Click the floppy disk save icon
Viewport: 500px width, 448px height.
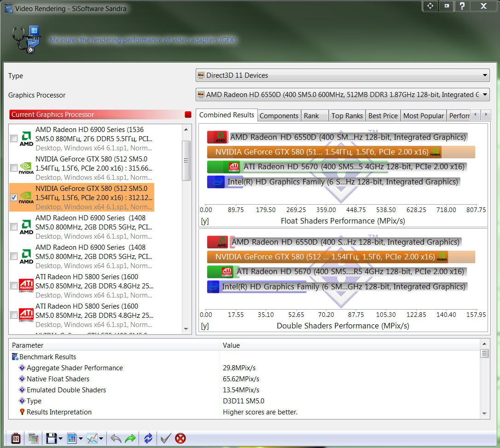pyautogui.click(x=52, y=438)
